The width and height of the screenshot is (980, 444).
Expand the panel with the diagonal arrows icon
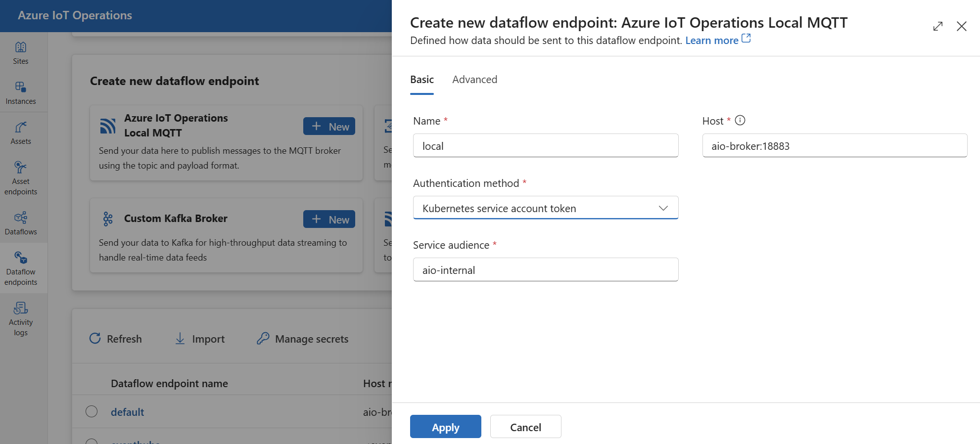[x=938, y=26]
